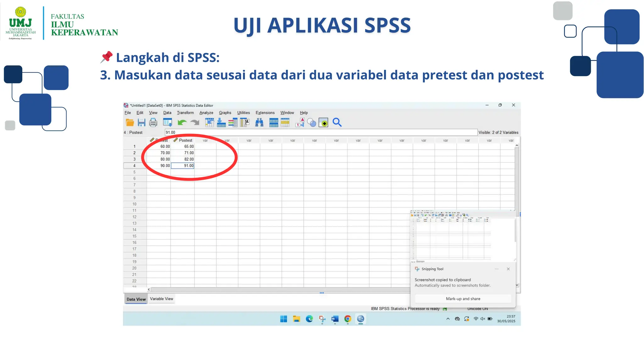644x362 pixels.
Task: Click the horizontal scrollbar left arrow
Action: pyautogui.click(x=149, y=289)
